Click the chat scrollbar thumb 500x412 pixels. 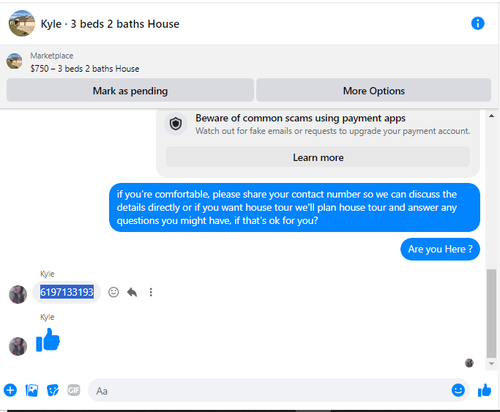coord(491,313)
